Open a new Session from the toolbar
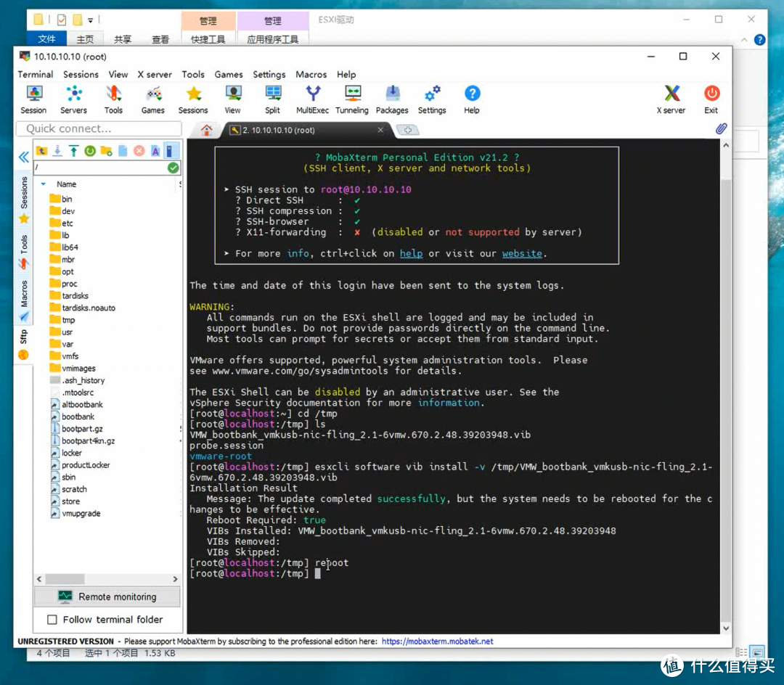Screen dimensions: 784x685 pyautogui.click(x=33, y=99)
